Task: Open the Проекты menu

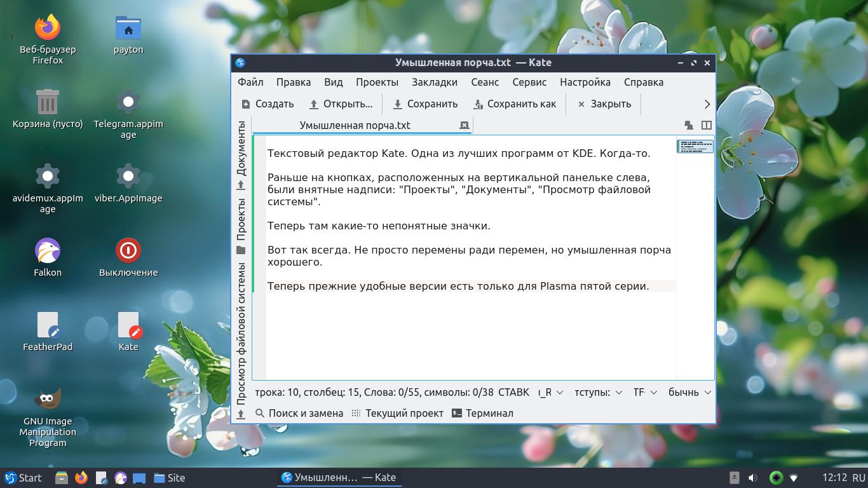Action: coord(377,82)
